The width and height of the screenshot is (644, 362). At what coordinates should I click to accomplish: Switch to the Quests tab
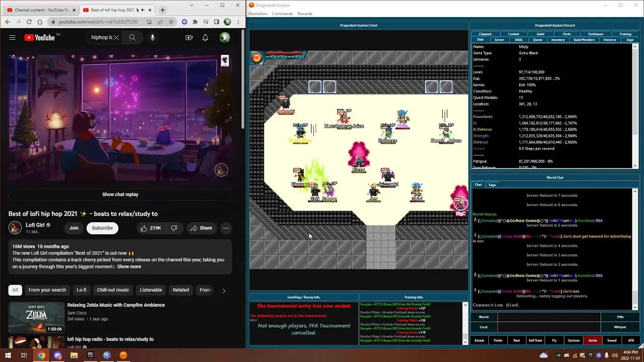[538, 40]
